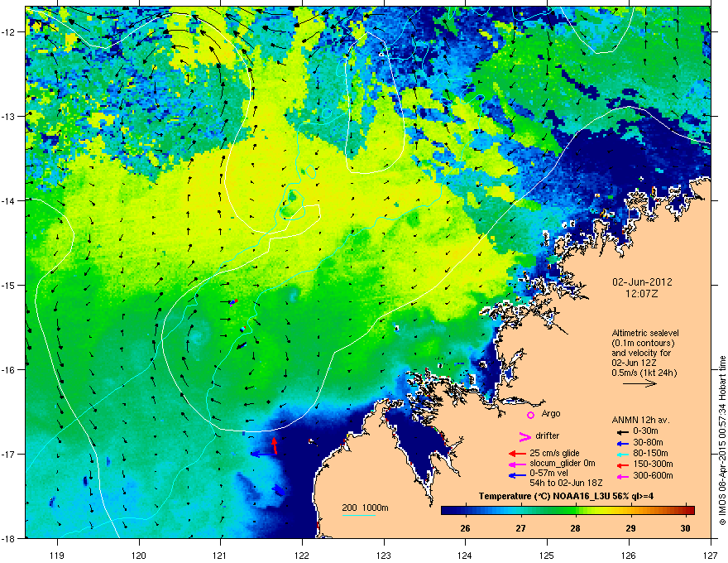Screen dimensions: 728x563
Task: Click the magenta Argo circle legend symbol
Action: [530, 415]
